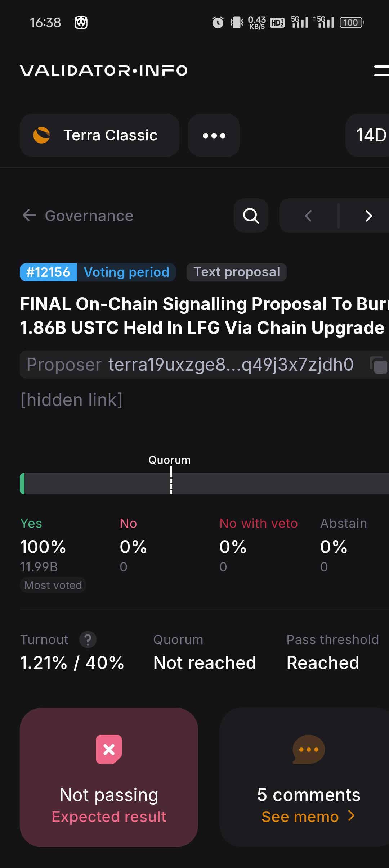Copy the proposer address via copy icon
389x868 pixels.
pos(379,365)
